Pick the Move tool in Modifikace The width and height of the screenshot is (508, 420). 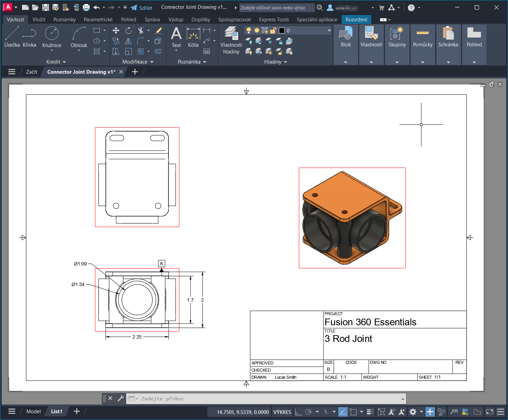pyautogui.click(x=116, y=31)
